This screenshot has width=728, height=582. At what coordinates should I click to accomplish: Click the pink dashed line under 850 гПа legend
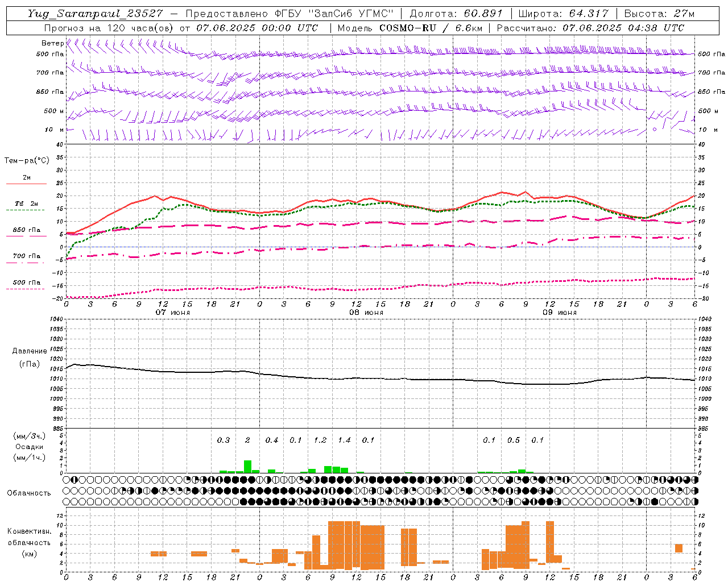pos(26,236)
